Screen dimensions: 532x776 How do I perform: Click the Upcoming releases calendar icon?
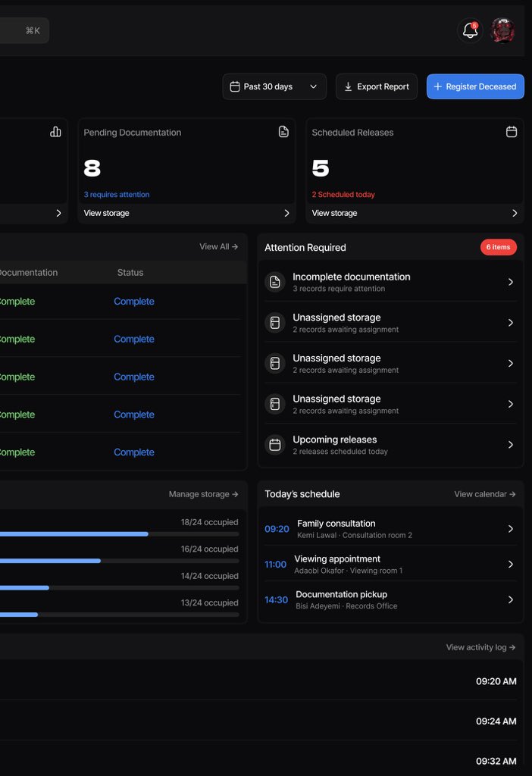[x=274, y=445]
